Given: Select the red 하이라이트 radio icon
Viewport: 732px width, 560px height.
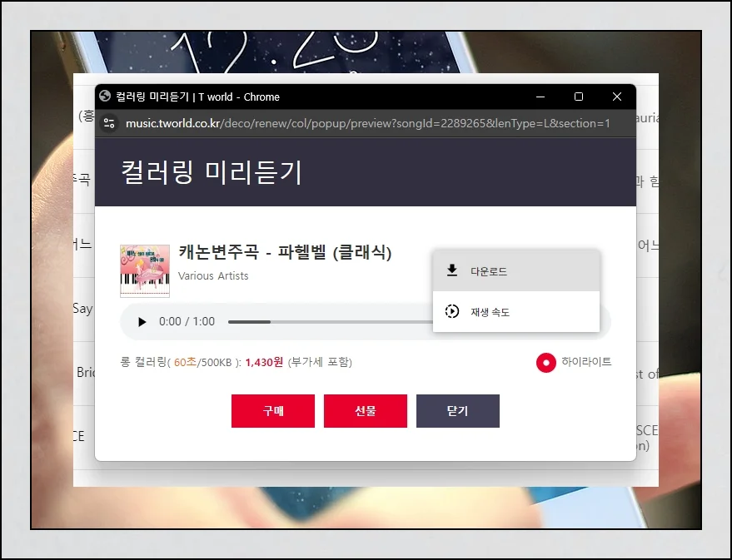Looking at the screenshot, I should click(545, 363).
